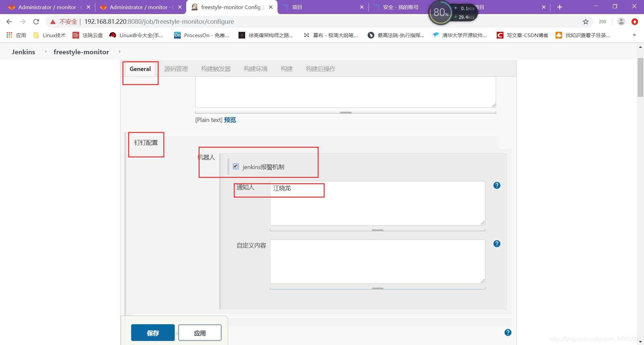Screen dimensions: 644x345
Task: Click the insecure site warning icon
Action: point(53,22)
